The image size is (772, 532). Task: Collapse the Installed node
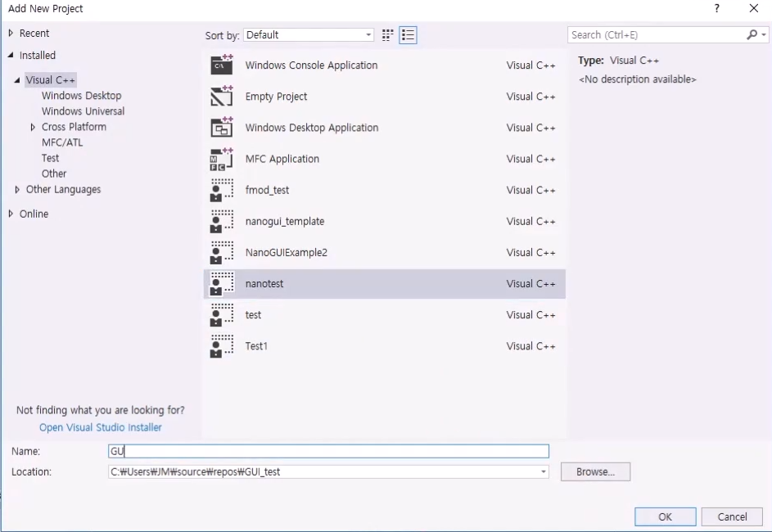click(x=11, y=55)
